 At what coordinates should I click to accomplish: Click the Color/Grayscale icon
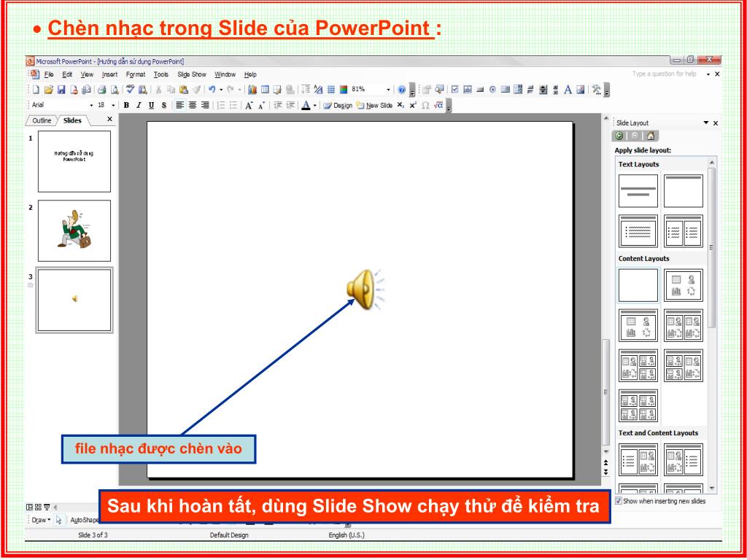coord(344,90)
